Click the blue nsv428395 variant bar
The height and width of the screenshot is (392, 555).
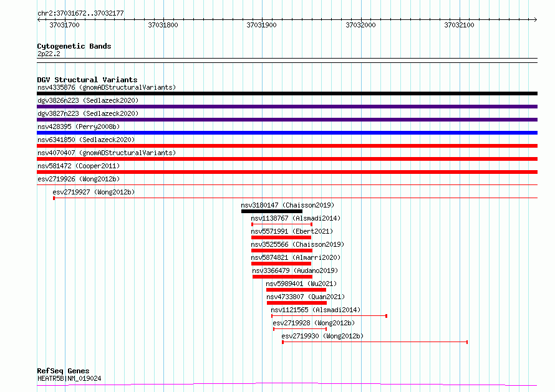287,133
